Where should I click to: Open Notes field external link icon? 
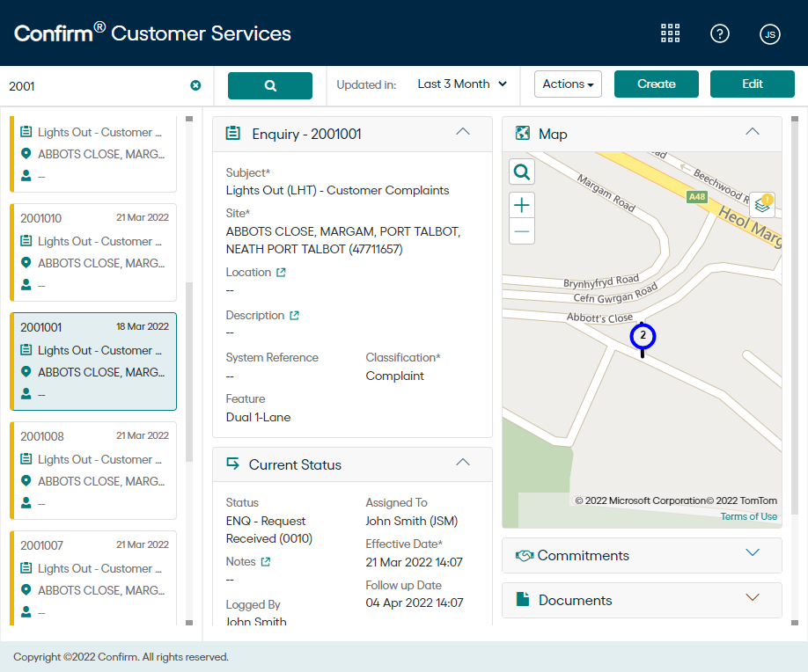(x=266, y=562)
